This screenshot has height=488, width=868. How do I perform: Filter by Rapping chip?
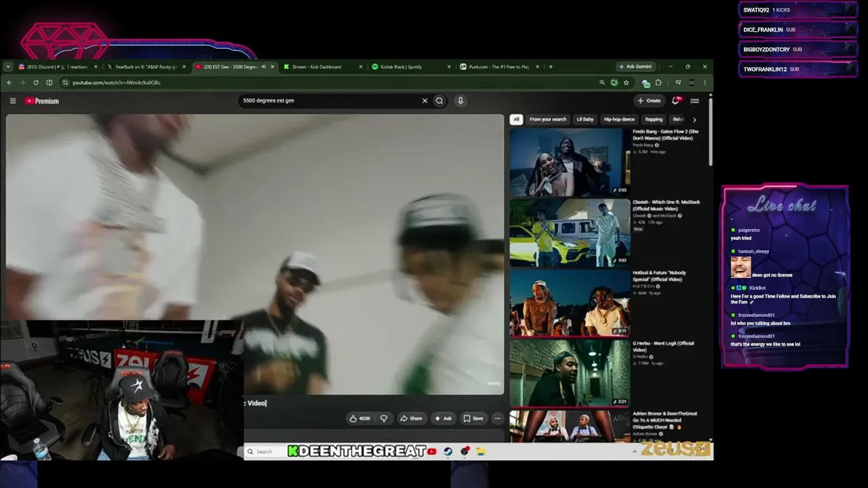pyautogui.click(x=654, y=119)
